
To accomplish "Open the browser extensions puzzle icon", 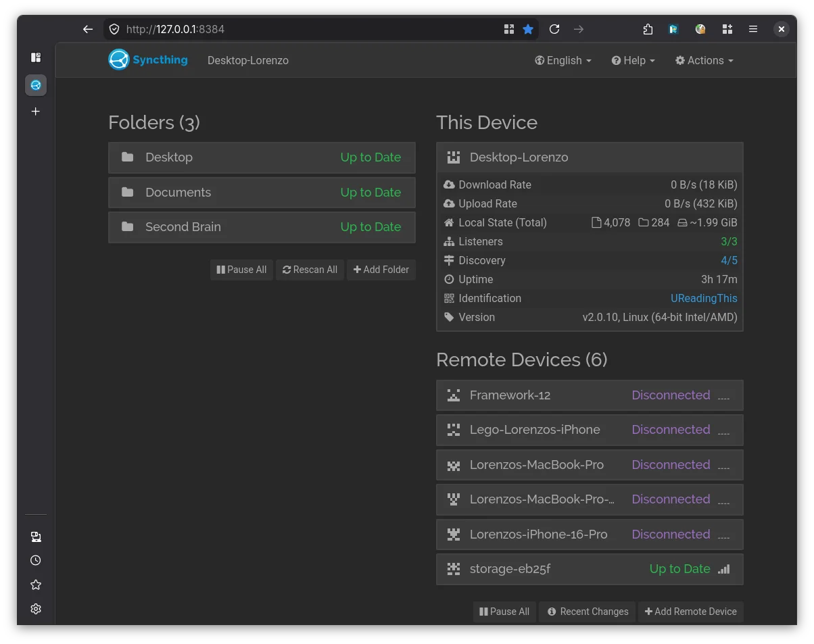I will click(648, 29).
